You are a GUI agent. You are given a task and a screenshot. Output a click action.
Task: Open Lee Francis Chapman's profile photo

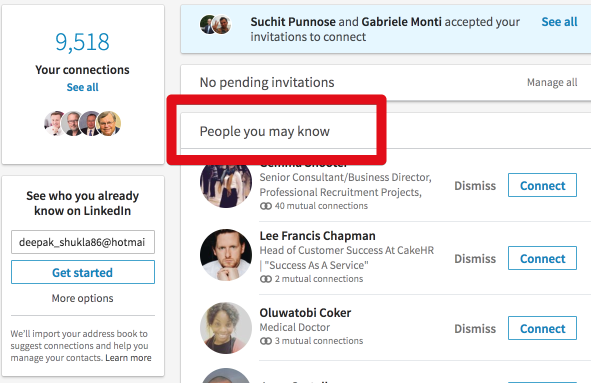point(226,255)
